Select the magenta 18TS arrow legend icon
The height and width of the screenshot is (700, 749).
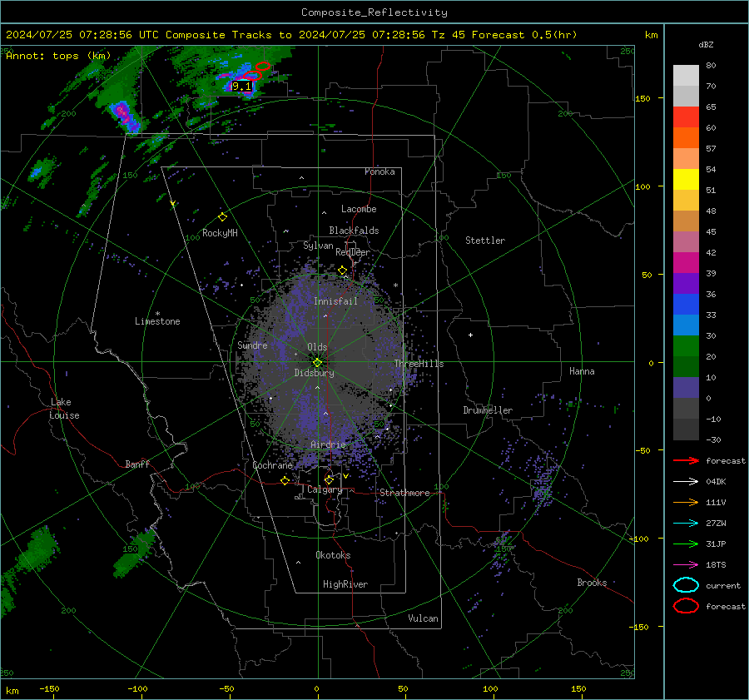tap(686, 565)
